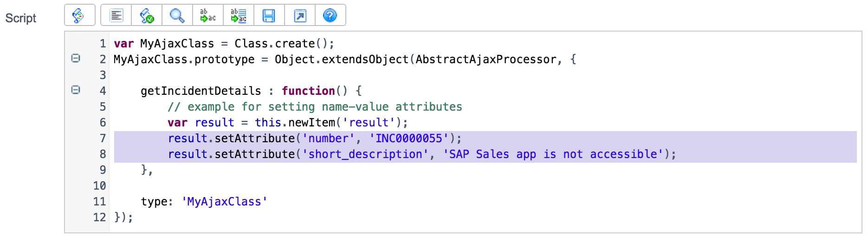Click on the AbstractAjaxProcessor text
This screenshot has width=868, height=238.
click(x=486, y=59)
